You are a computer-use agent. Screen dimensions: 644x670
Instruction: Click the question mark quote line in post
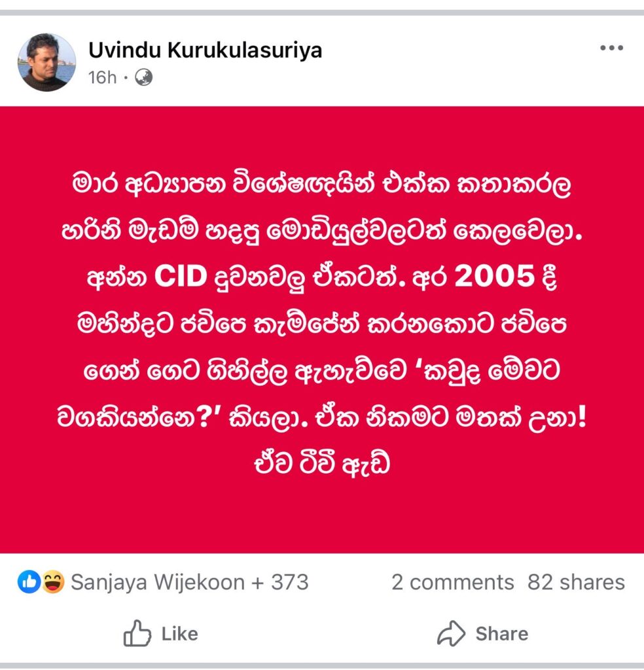click(321, 417)
